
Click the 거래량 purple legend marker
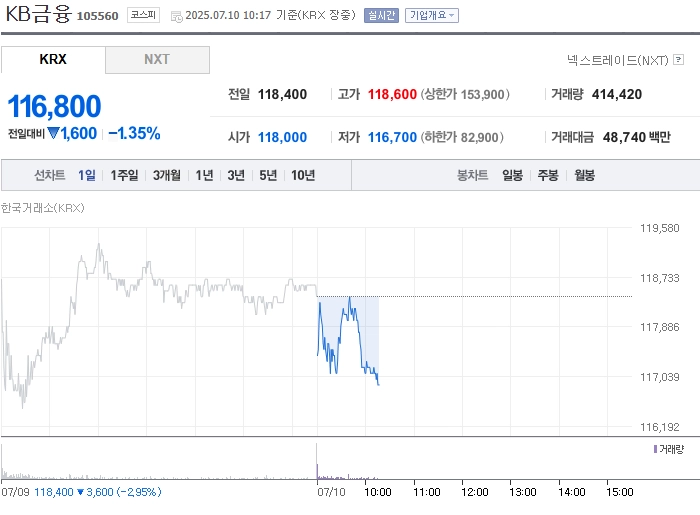click(x=655, y=449)
